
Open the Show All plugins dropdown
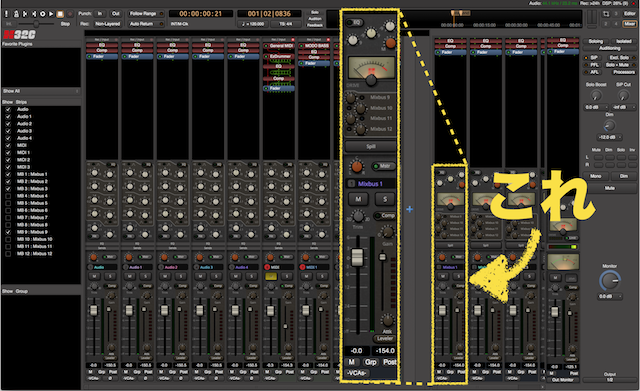(41, 91)
